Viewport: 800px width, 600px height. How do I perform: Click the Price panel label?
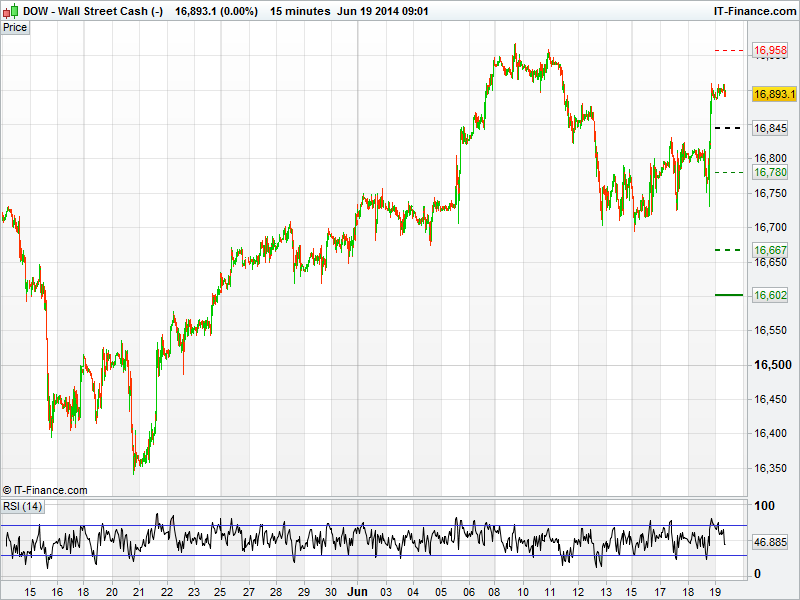pos(15,27)
